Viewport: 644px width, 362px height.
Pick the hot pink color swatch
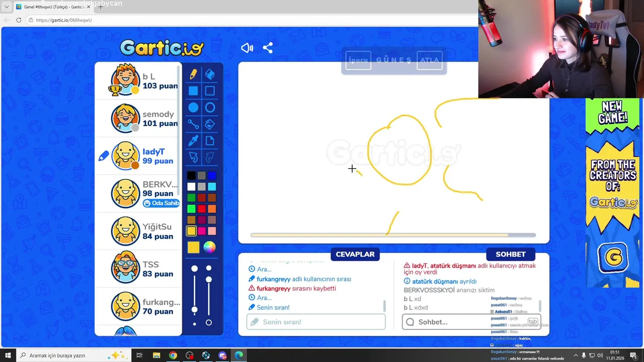pos(202,231)
